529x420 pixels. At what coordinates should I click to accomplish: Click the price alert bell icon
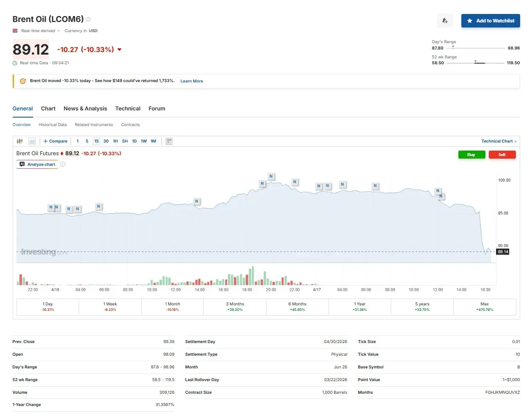tap(445, 21)
